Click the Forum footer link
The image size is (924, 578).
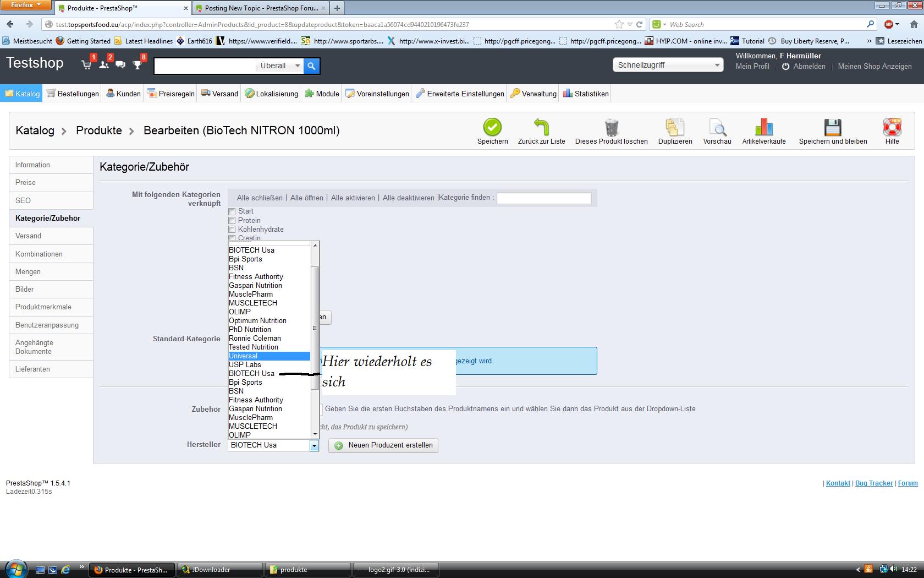pyautogui.click(x=908, y=483)
